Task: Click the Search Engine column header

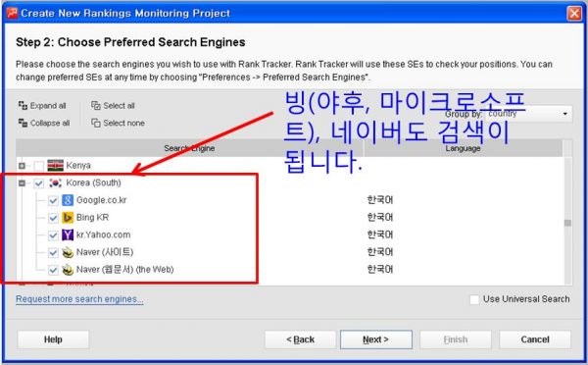Action: pyautogui.click(x=189, y=148)
